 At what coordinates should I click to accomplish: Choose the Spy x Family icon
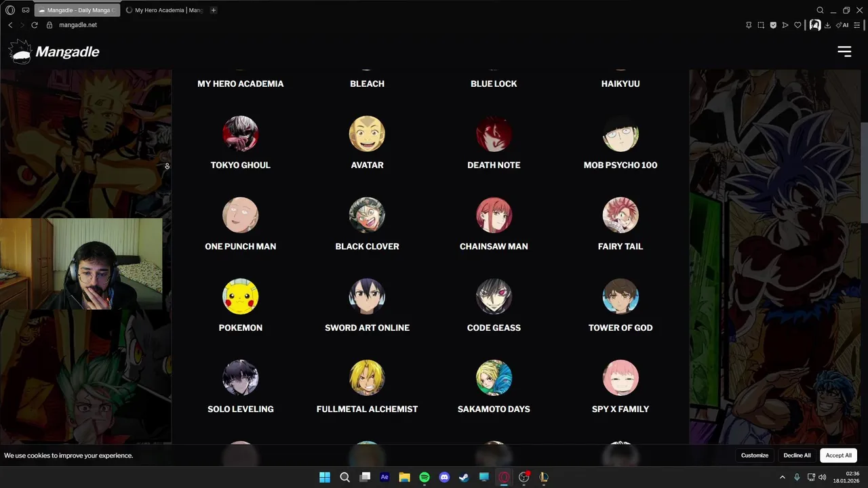click(620, 378)
